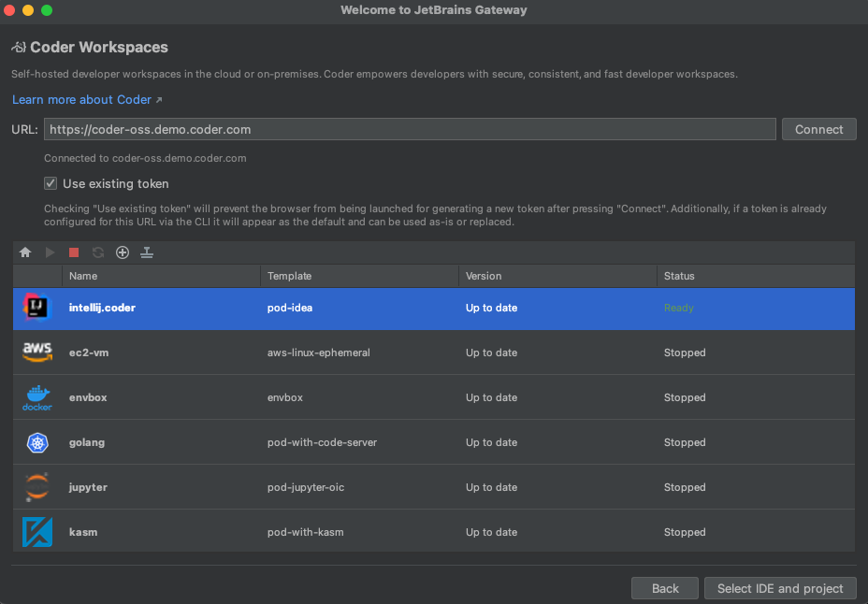This screenshot has width=868, height=604.
Task: Select the ec2-vm workspace row
Action: [374, 352]
